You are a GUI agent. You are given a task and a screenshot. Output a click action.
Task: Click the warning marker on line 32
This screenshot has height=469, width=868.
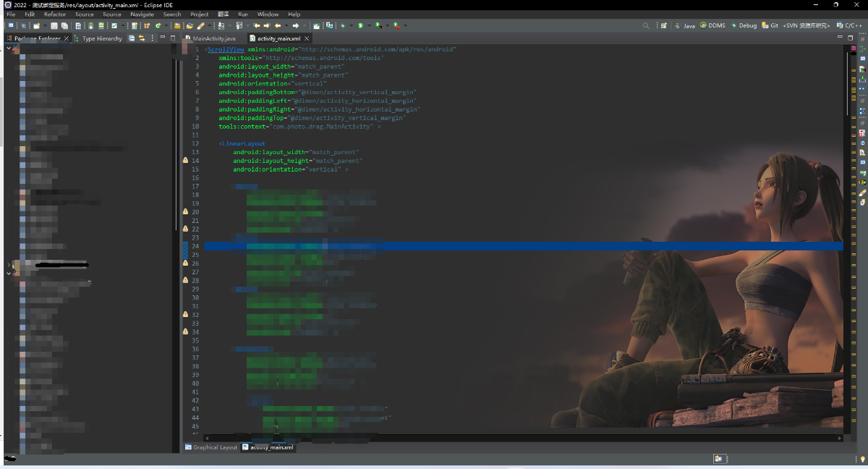pos(185,315)
